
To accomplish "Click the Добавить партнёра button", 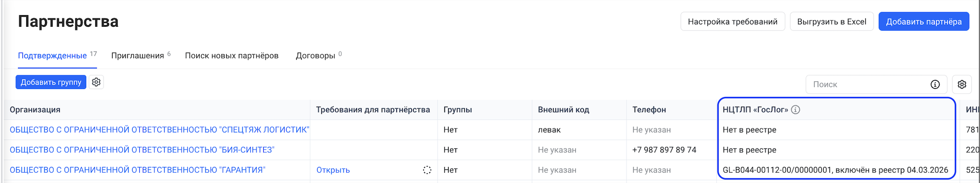I will [924, 21].
